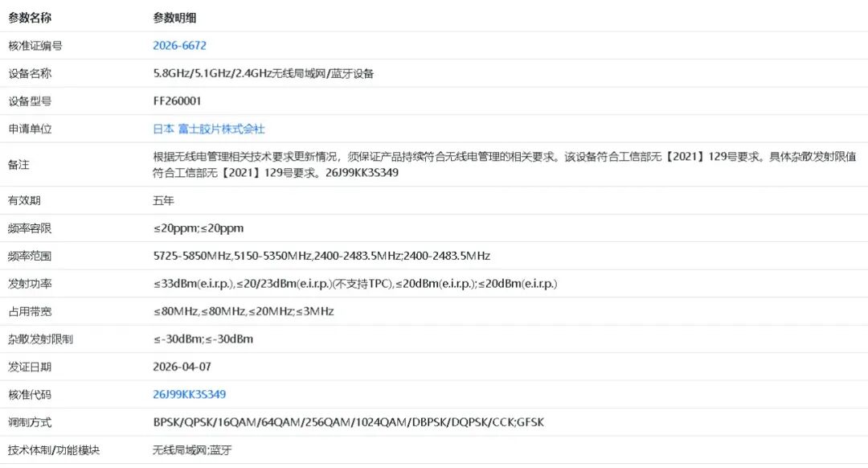The width and height of the screenshot is (868, 468).
Task: Open approval code link 26J99KK3S349
Action: [x=190, y=394]
